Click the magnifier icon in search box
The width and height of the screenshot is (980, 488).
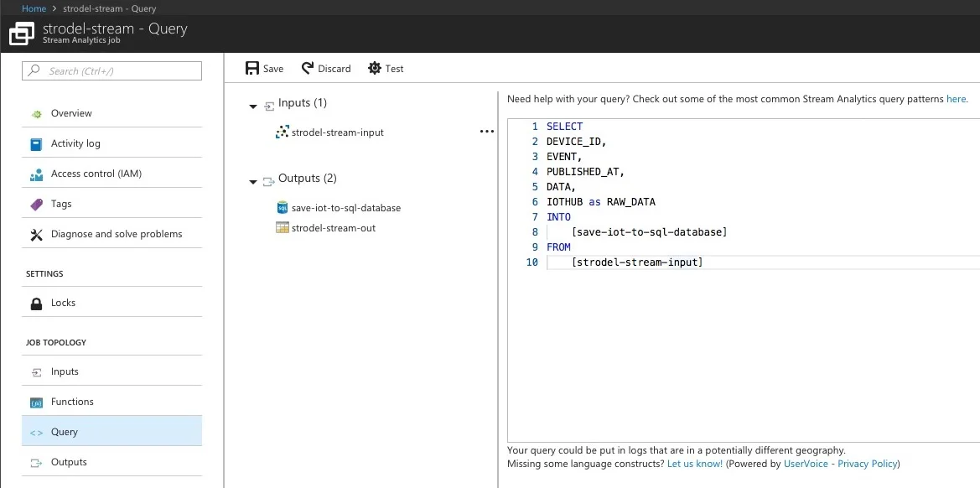34,70
